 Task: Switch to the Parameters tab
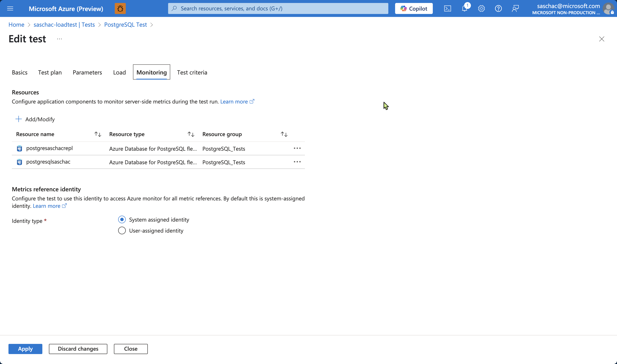(87, 73)
